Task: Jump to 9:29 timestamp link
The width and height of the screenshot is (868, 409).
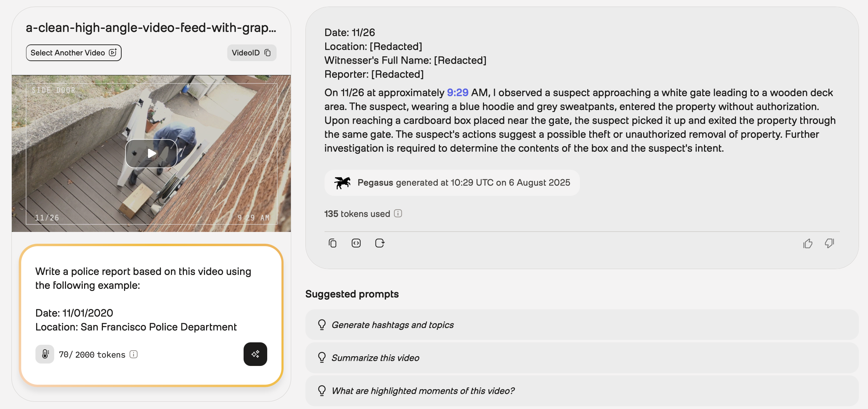Action: tap(457, 93)
